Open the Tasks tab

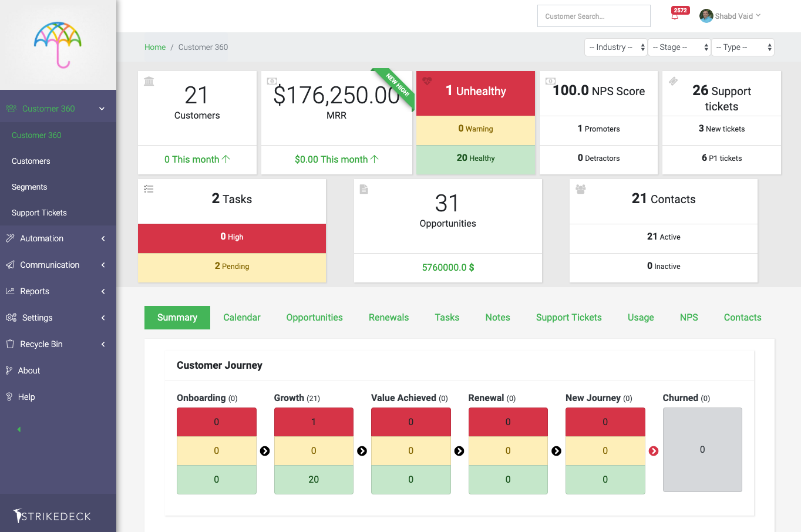(447, 318)
